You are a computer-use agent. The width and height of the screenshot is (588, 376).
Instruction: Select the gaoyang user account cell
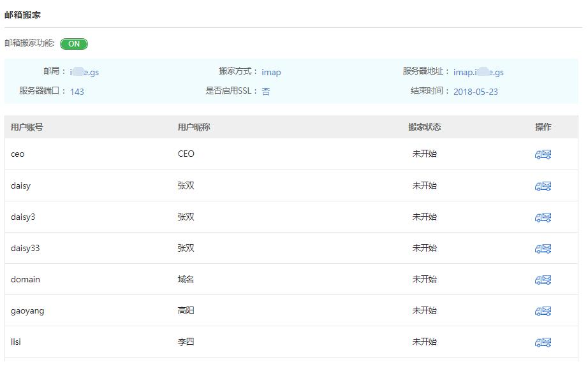[27, 311]
